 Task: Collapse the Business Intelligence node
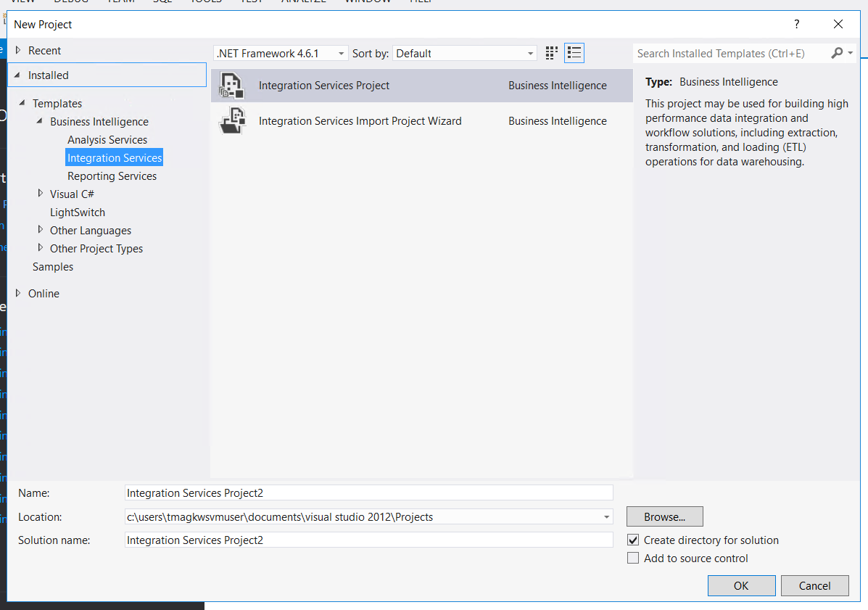(39, 120)
